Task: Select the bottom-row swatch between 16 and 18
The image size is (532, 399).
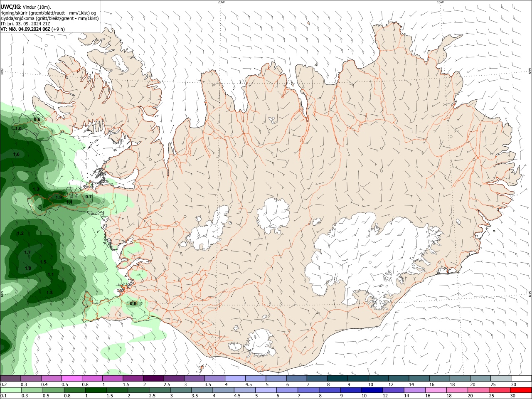Action: click(x=435, y=390)
